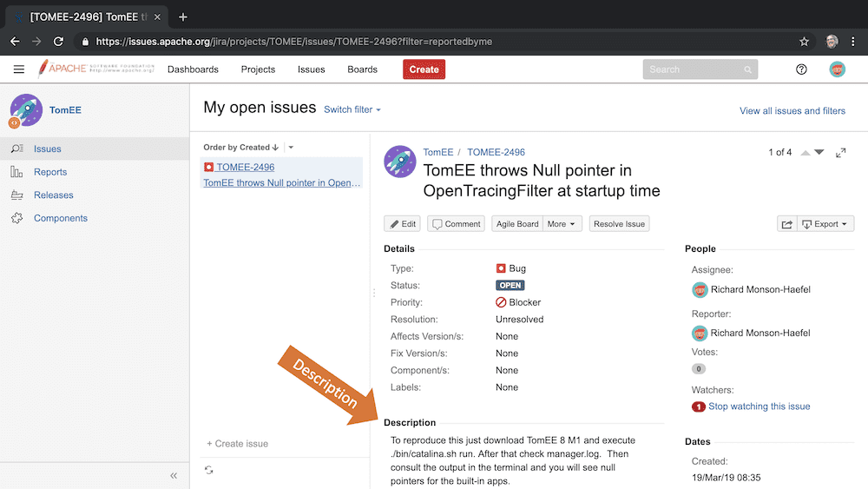Screen dimensions: 868x489
Task: Click the Agile Board button
Action: (517, 224)
